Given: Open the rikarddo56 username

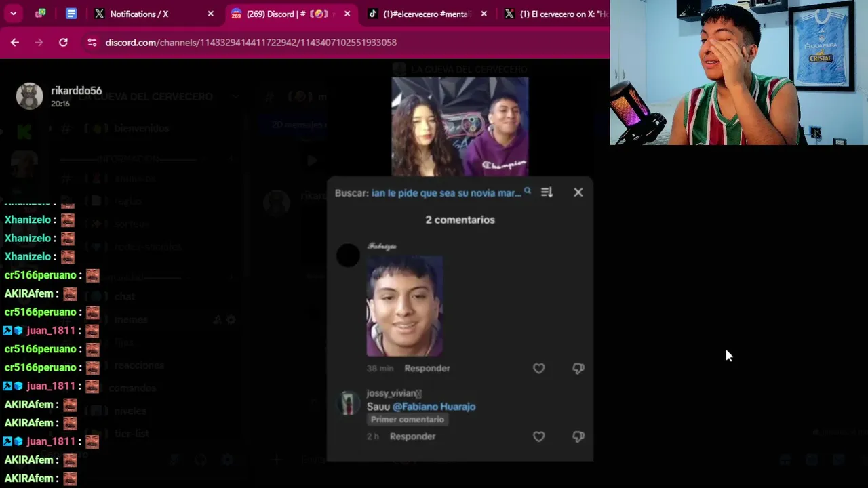Looking at the screenshot, I should [x=77, y=91].
